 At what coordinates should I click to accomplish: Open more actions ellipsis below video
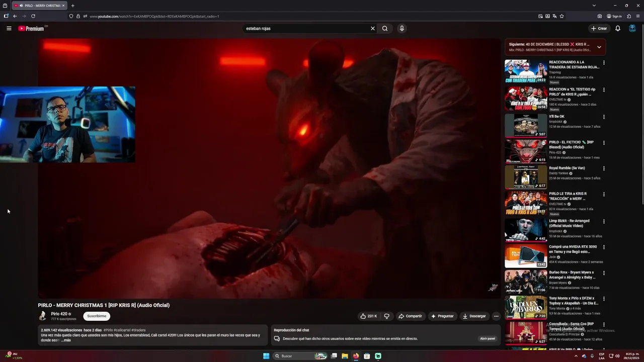point(496,316)
